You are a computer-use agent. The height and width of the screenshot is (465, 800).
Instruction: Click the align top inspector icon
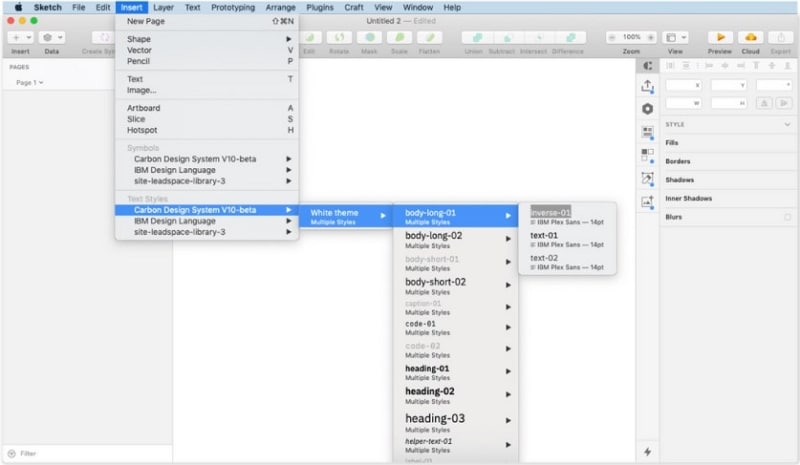[756, 65]
